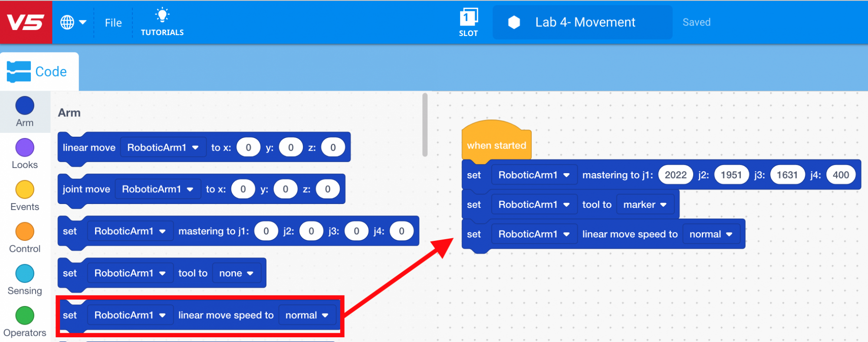The width and height of the screenshot is (868, 342).
Task: Click the when started hat block
Action: (496, 145)
